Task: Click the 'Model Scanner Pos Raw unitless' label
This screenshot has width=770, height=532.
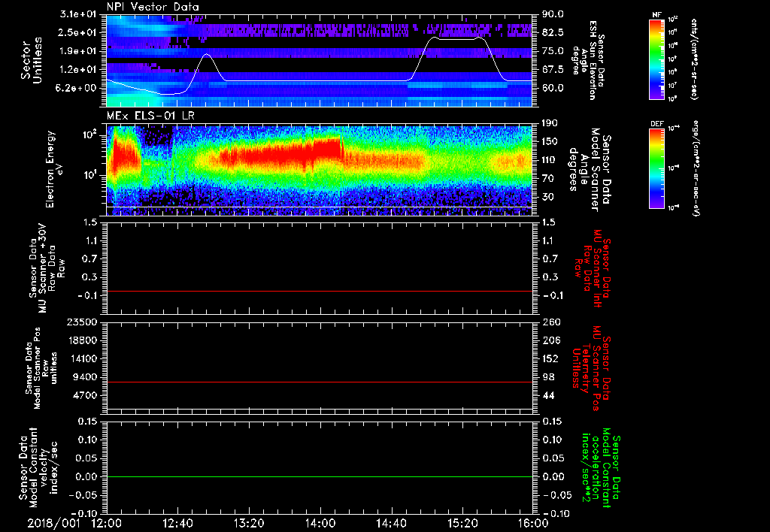Action: point(42,368)
